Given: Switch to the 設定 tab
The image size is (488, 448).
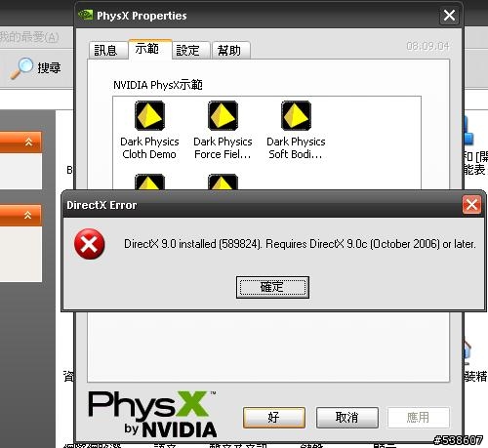Looking at the screenshot, I should pyautogui.click(x=191, y=50).
